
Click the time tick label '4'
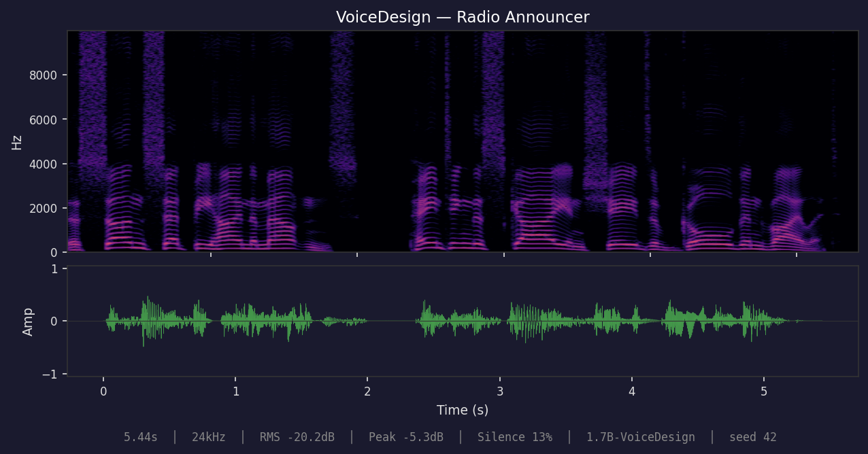coord(632,391)
